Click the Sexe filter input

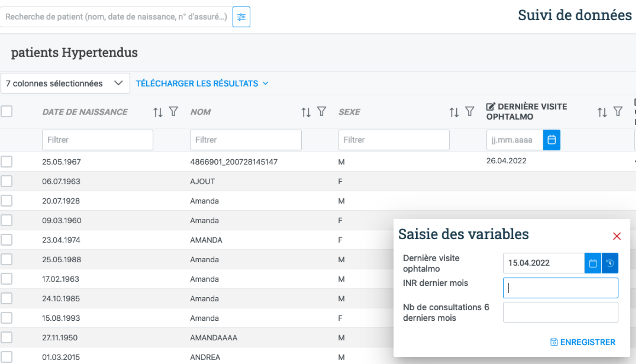[x=394, y=140]
